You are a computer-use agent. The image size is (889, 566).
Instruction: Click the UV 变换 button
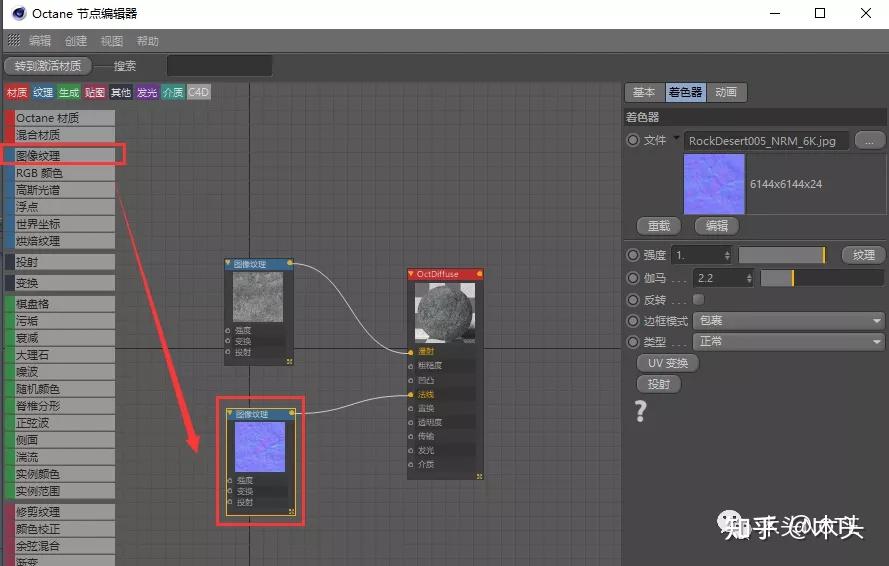point(668,363)
